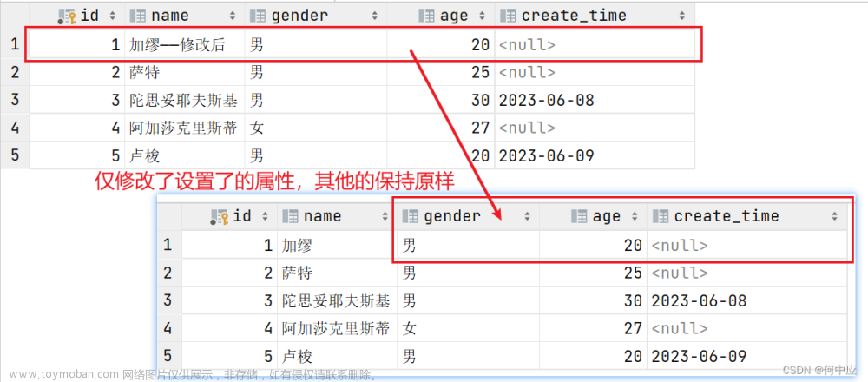Select the <null> create_time cell of upper table's 萨特 row
Screen dimensions: 868x382
595,73
